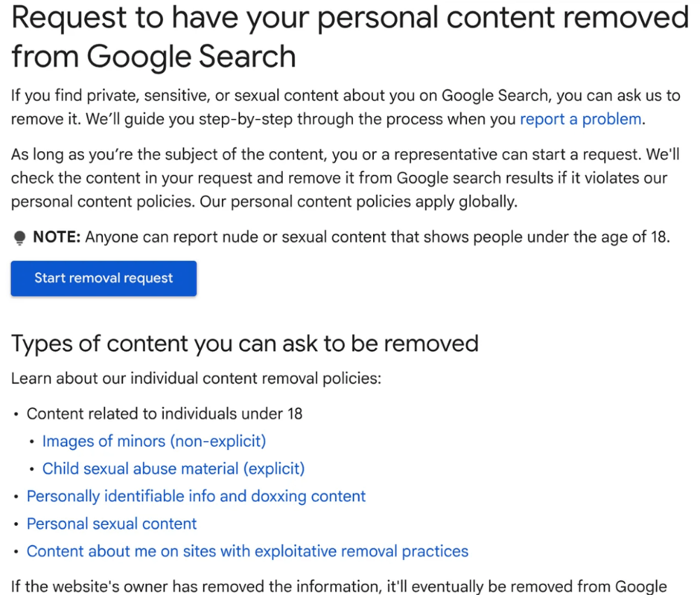Image resolution: width=700 pixels, height=595 pixels.
Task: Click "Learn about our individual content removal policies" text
Action: pos(196,379)
